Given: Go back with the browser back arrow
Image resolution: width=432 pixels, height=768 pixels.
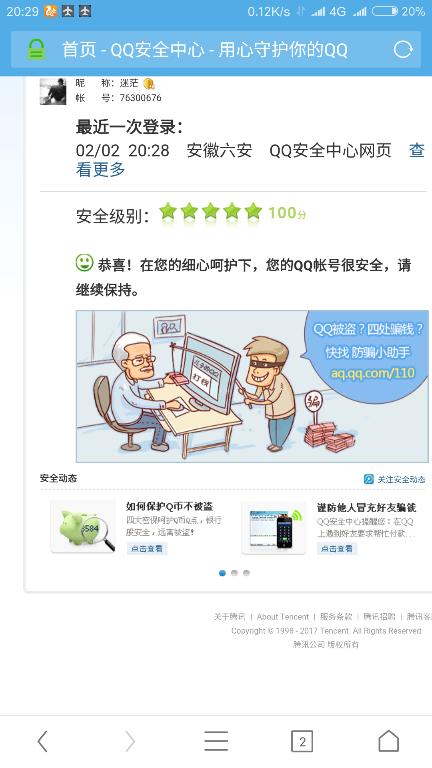Looking at the screenshot, I should click(x=43, y=741).
